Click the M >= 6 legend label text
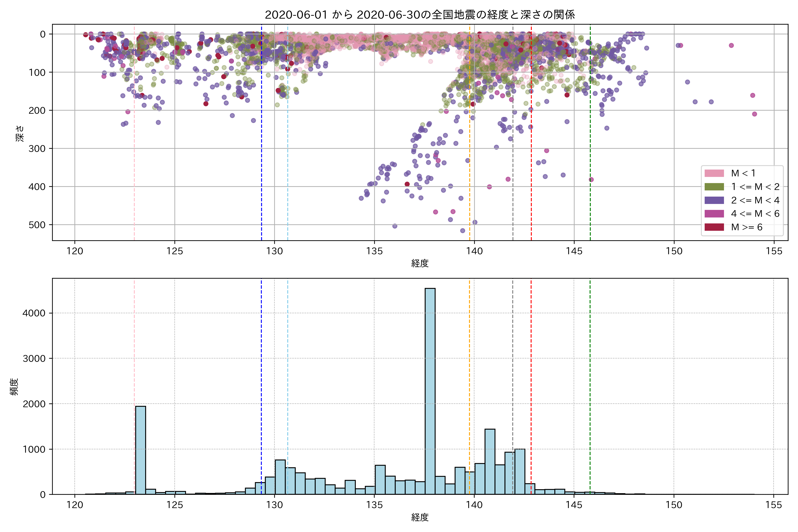 point(747,227)
